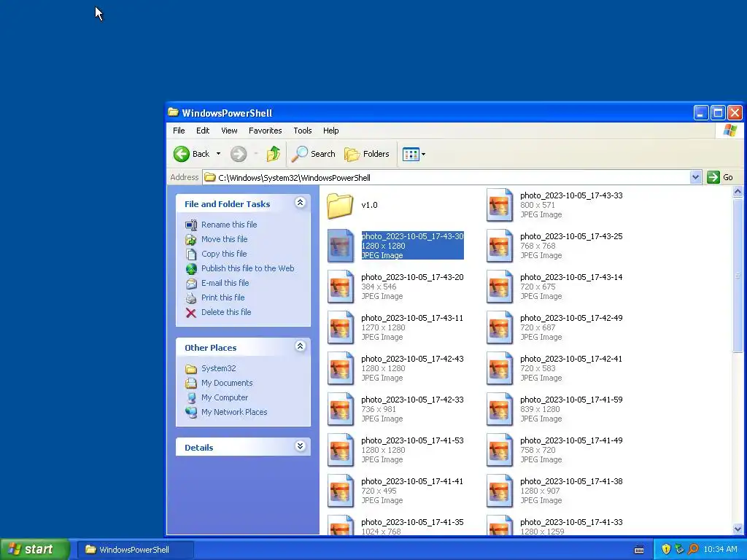747x560 pixels.
Task: Go up one folder level
Action: coord(274,154)
